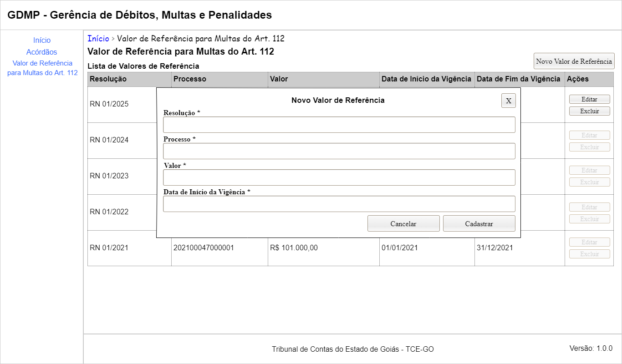Click Editar for RN 01/2024

point(589,135)
